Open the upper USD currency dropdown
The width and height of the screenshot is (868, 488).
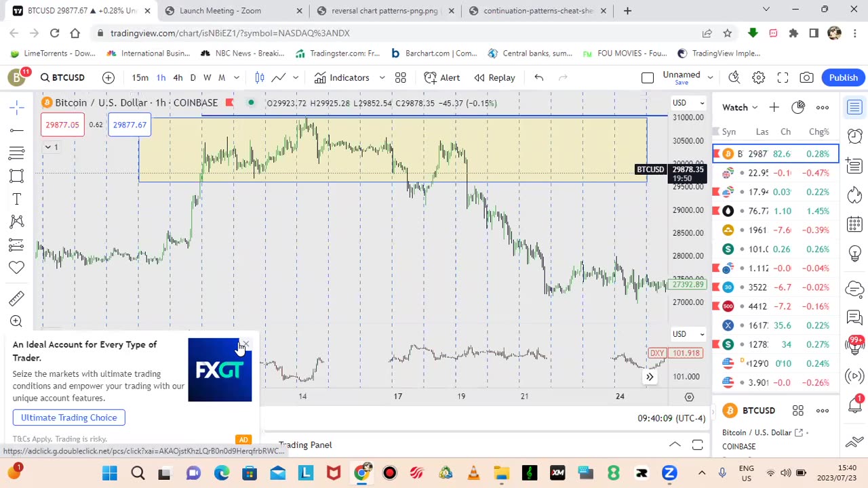688,103
